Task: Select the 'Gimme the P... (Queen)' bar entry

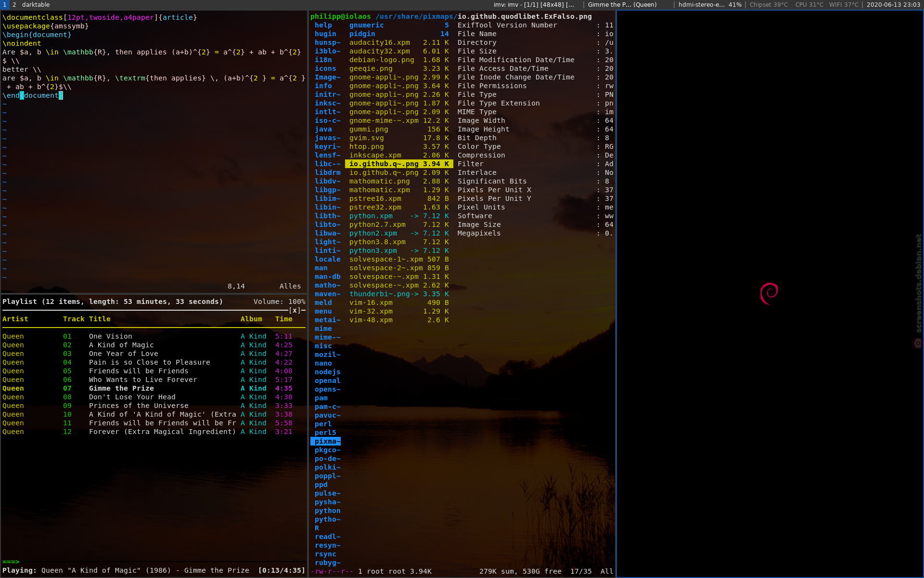Action: [622, 5]
